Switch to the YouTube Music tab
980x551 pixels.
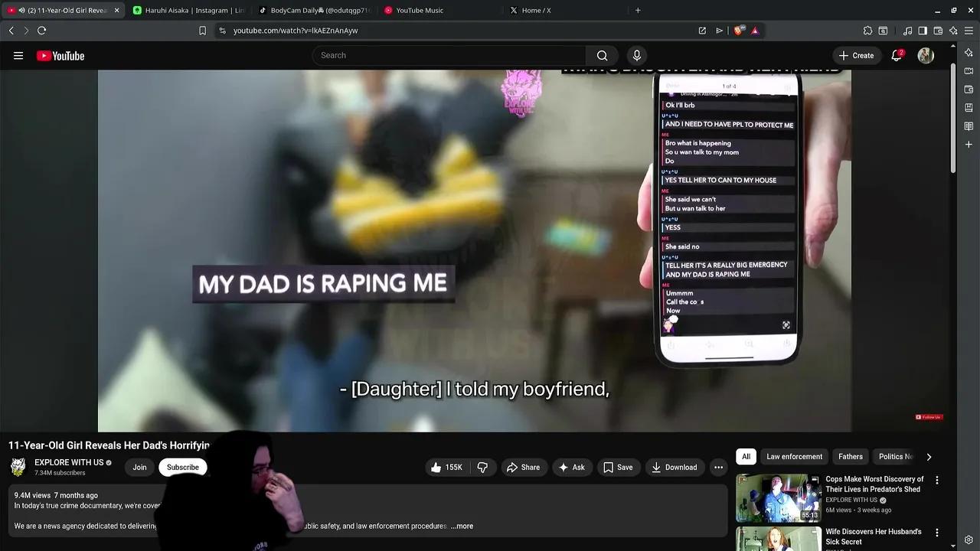pyautogui.click(x=440, y=11)
